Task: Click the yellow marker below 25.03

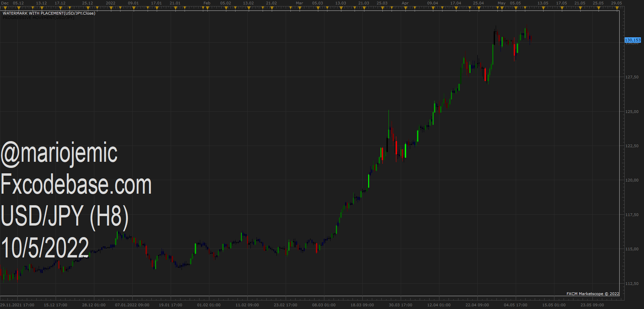Action: point(382,8)
